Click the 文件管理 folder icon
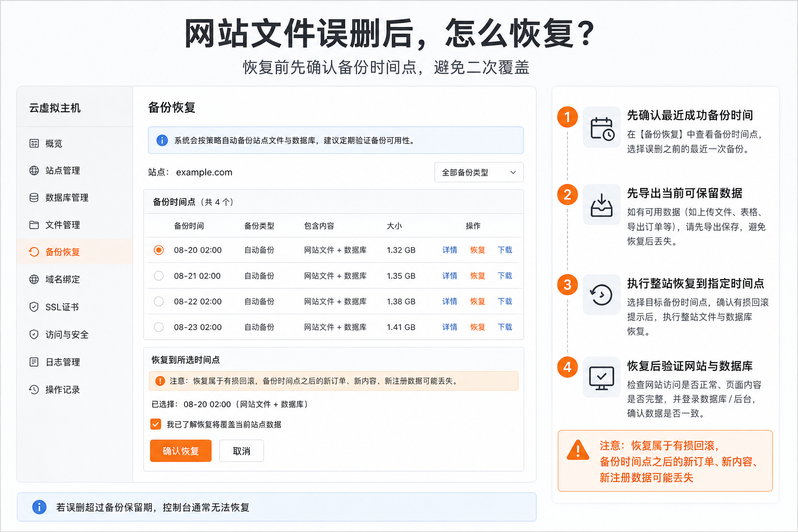The height and width of the screenshot is (532, 798). (34, 225)
